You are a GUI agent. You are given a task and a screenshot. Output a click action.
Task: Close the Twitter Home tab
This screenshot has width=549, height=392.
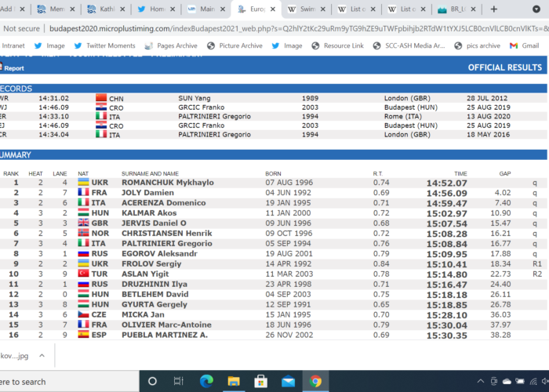pyautogui.click(x=175, y=9)
